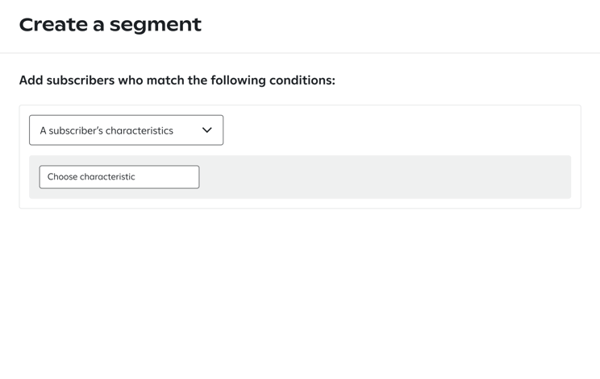Click the chevron arrow in the subscriber's characteristics dropdown
This screenshot has height=379, width=600.
click(207, 130)
